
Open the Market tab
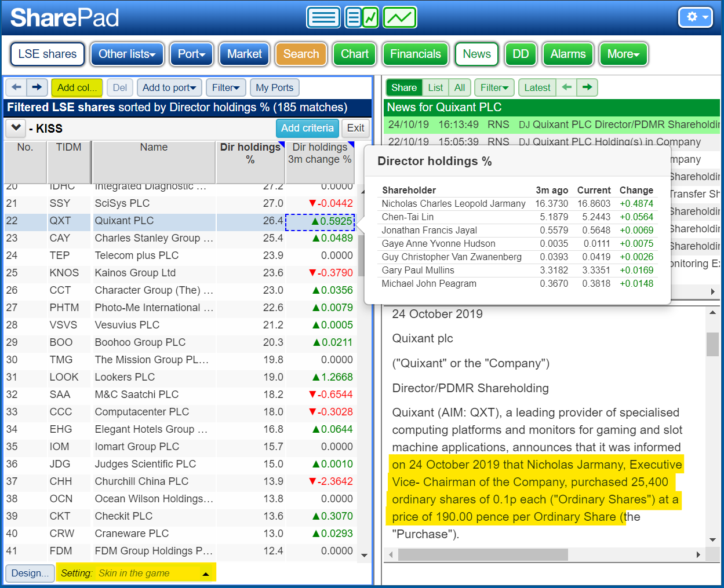click(245, 54)
